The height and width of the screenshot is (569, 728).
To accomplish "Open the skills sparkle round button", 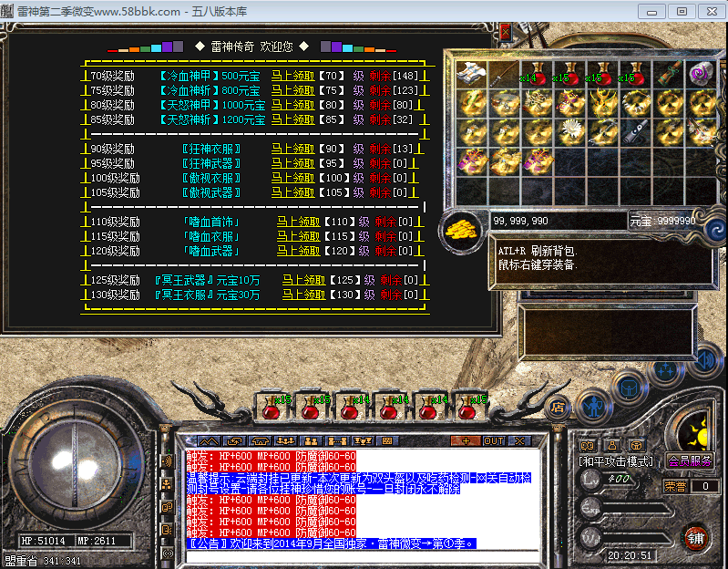I will (x=665, y=371).
